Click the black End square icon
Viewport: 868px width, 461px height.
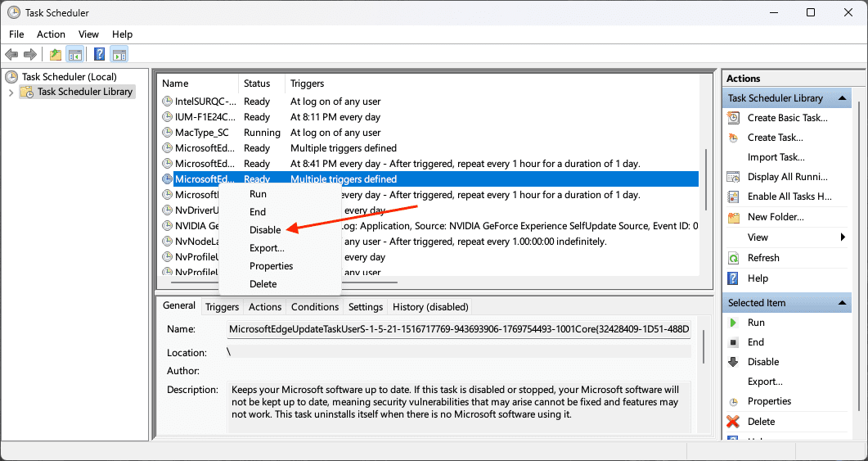coord(734,342)
